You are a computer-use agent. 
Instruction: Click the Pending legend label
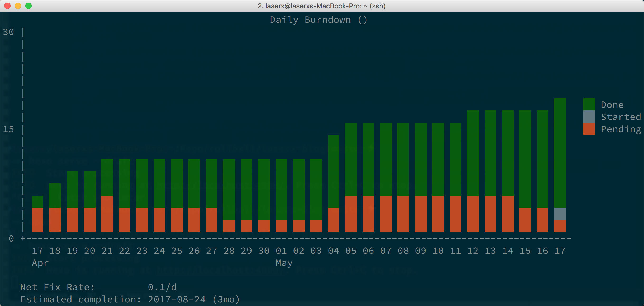621,129
